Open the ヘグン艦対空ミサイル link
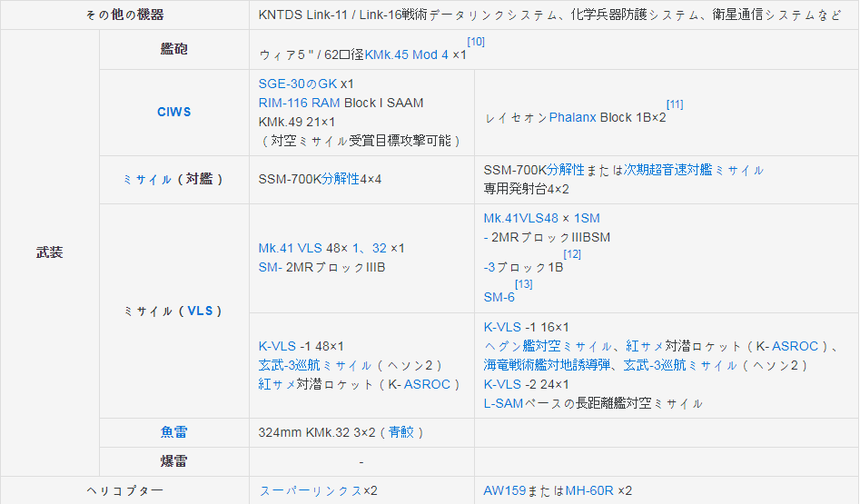This screenshot has width=860, height=504. coord(548,346)
